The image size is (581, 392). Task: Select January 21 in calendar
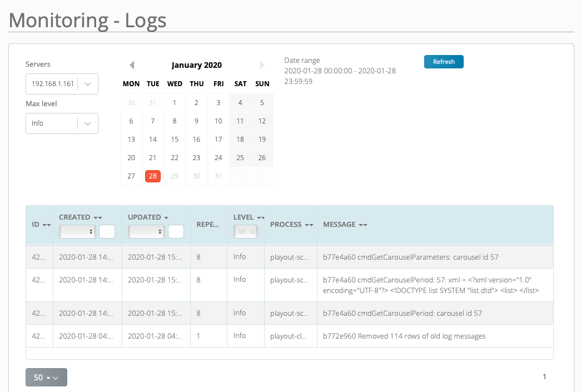tap(153, 158)
